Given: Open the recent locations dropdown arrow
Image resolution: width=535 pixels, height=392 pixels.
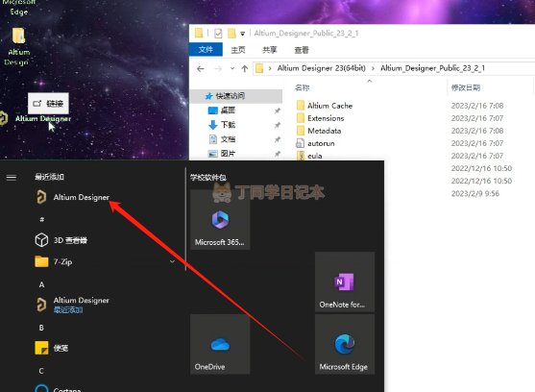Looking at the screenshot, I should (232, 68).
